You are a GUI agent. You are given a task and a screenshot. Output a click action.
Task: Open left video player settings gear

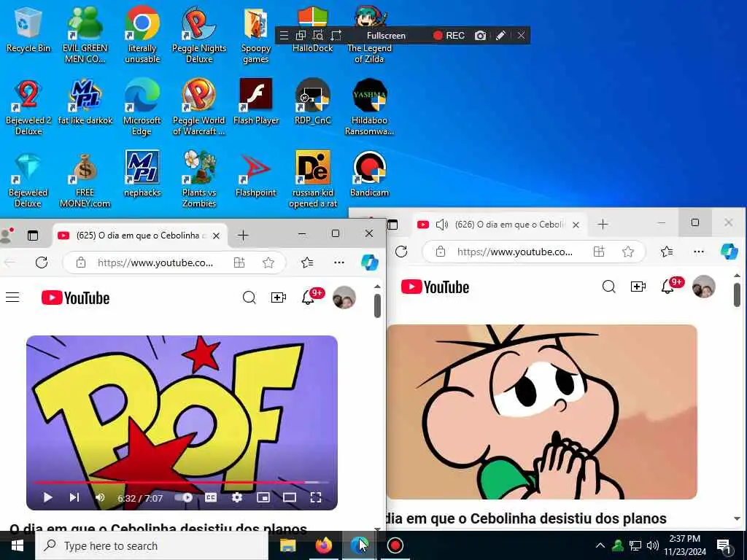(x=237, y=497)
